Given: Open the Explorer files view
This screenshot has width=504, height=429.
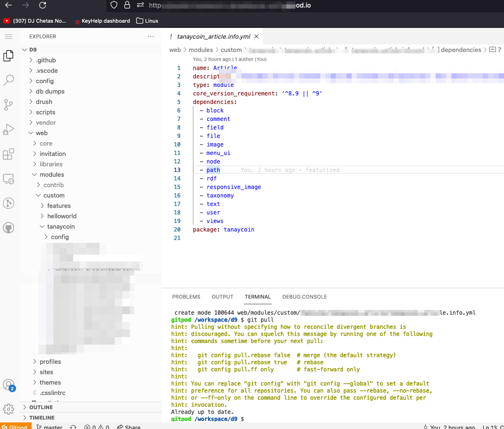Looking at the screenshot, I should point(9,56).
